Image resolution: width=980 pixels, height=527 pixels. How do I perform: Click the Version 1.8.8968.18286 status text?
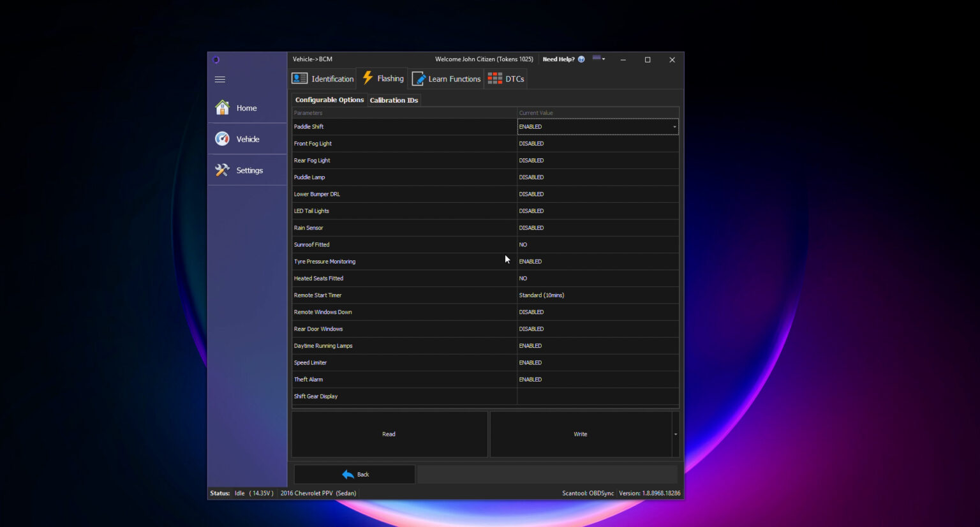click(650, 493)
